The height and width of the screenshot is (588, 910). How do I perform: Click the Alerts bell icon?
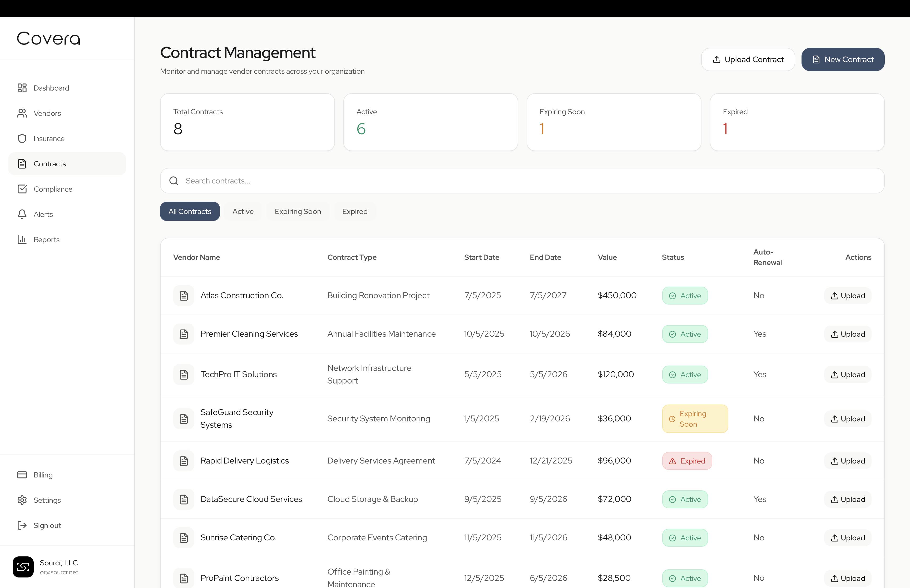pyautogui.click(x=22, y=214)
